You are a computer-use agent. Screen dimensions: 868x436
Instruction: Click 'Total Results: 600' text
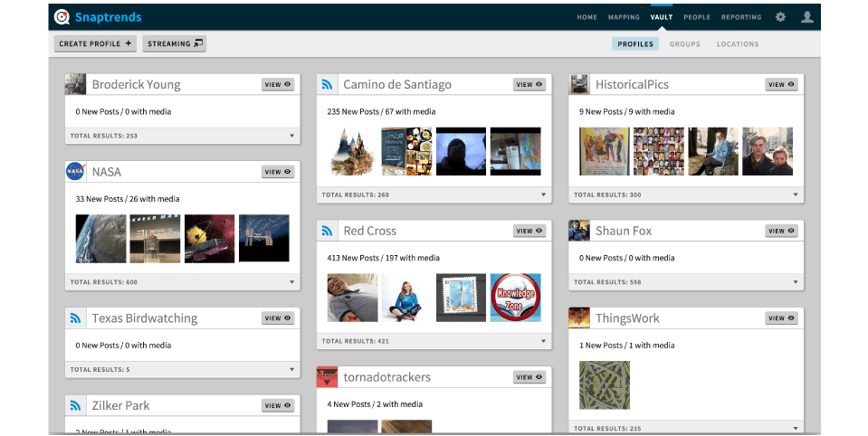(x=103, y=282)
